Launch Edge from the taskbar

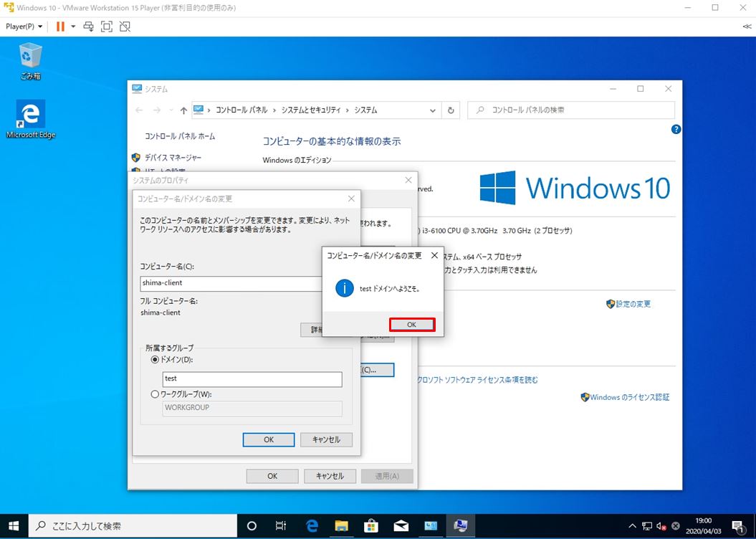click(312, 526)
